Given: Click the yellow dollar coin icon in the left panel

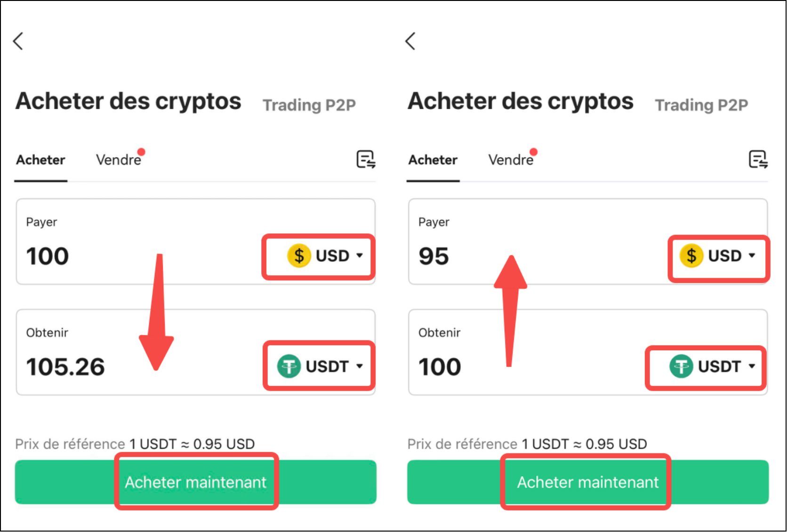Looking at the screenshot, I should point(299,256).
